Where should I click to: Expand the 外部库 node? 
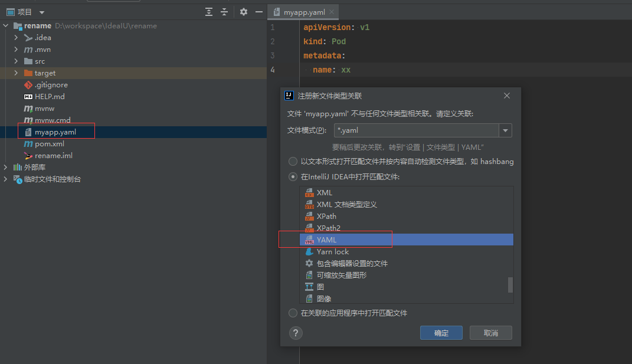click(6, 167)
